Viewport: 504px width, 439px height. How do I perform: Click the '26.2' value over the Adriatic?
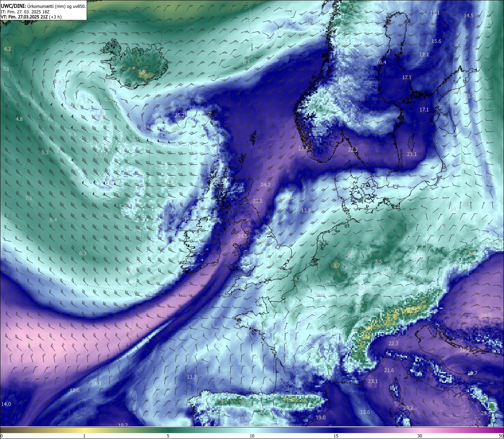[465, 350]
